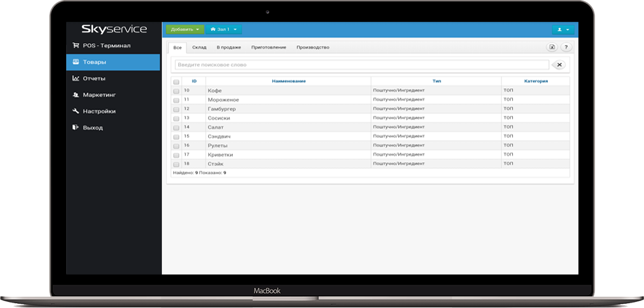This screenshot has height=308, width=644.
Task: Click the Товары sidebar menu item
Action: pyautogui.click(x=113, y=62)
